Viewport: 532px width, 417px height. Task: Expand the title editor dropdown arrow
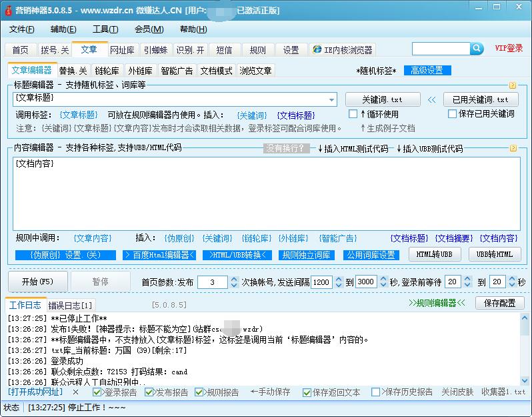331,100
